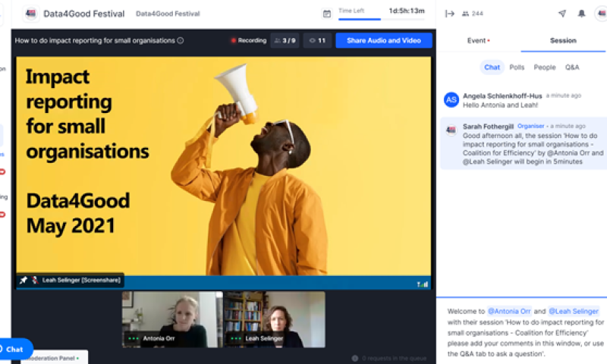Click the Time Left progress bar
Image resolution: width=607 pixels, height=364 pixels.
(x=360, y=19)
